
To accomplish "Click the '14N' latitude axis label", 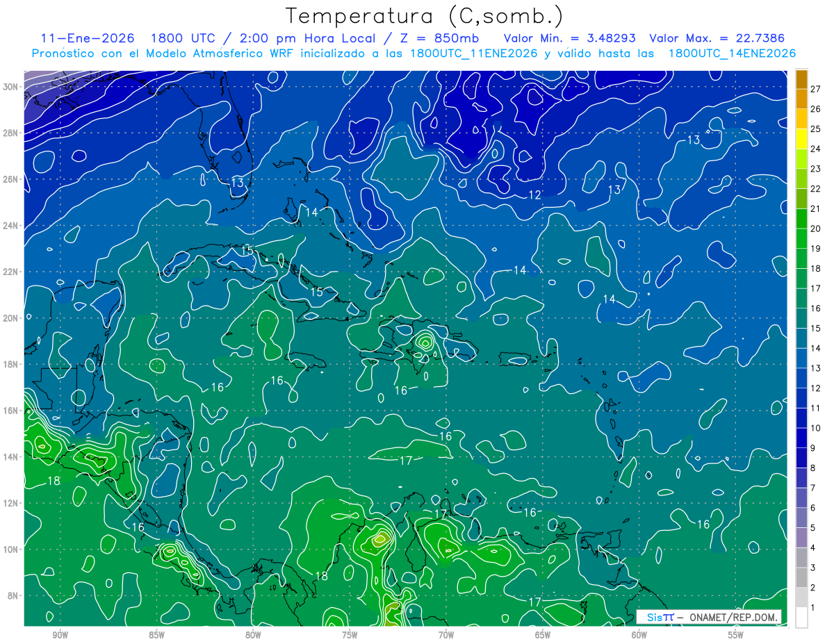I will (10, 457).
